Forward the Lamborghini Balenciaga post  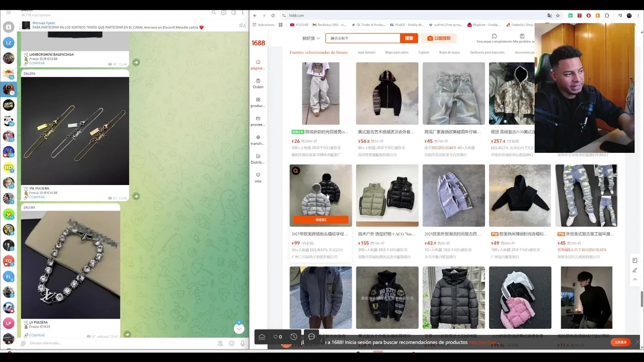pos(136,62)
